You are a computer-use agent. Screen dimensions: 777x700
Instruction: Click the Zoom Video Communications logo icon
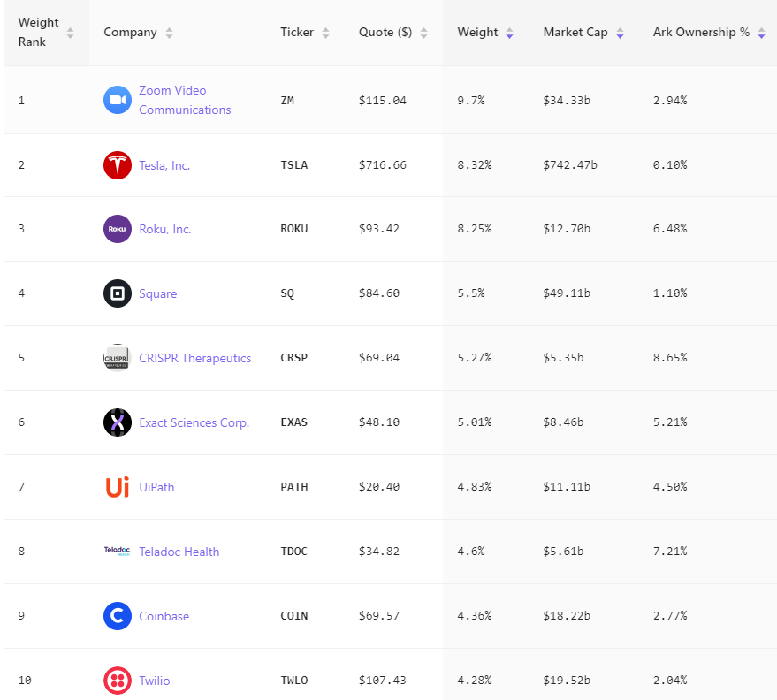point(118,100)
